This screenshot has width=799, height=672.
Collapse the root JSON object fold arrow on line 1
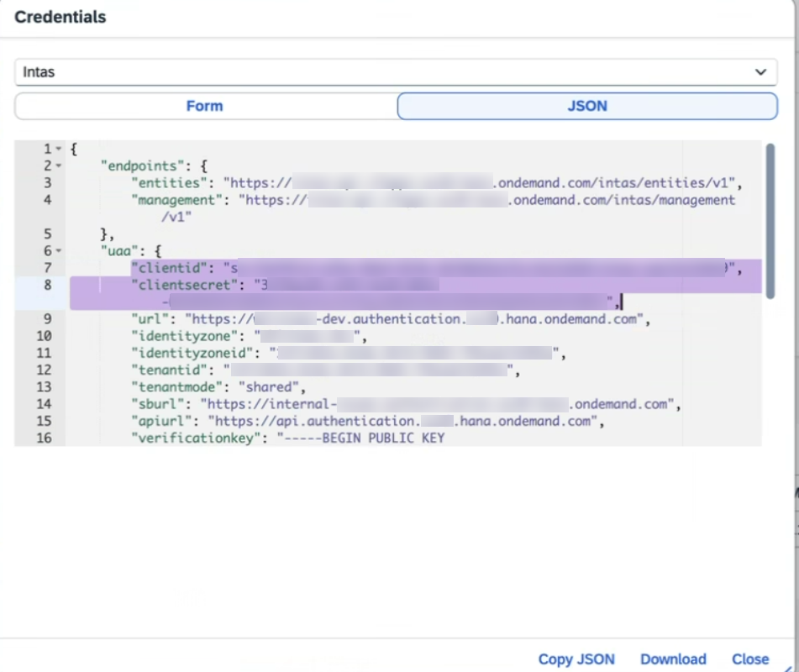(59, 149)
